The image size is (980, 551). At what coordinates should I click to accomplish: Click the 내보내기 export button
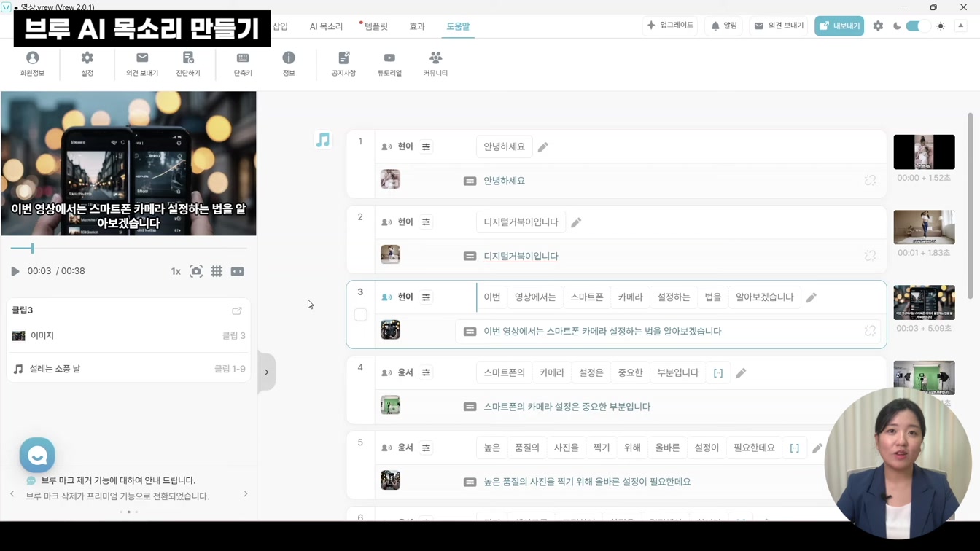(839, 26)
